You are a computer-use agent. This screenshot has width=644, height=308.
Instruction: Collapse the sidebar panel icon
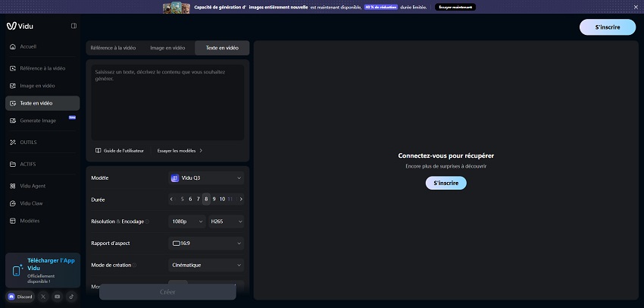[74, 26]
